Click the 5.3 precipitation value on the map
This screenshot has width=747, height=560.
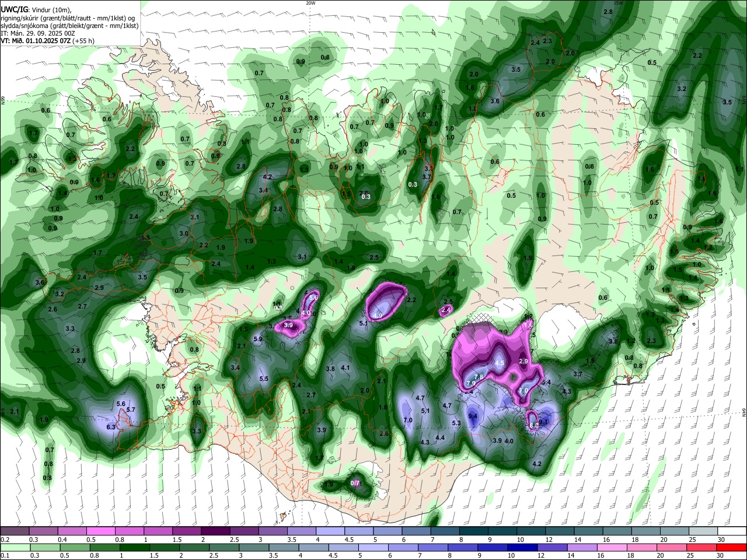point(456,423)
